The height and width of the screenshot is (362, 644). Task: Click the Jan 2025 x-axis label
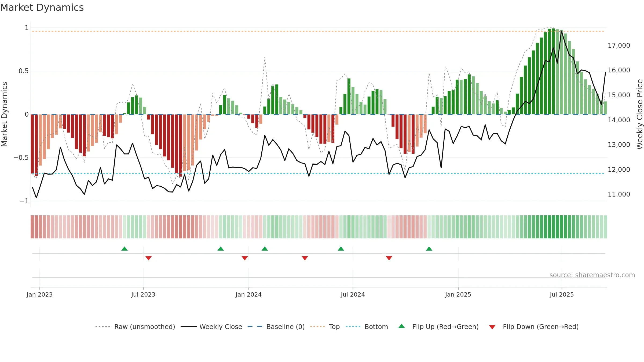(x=458, y=294)
